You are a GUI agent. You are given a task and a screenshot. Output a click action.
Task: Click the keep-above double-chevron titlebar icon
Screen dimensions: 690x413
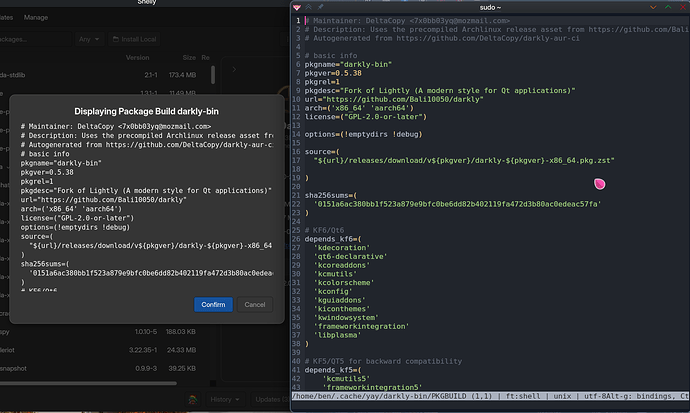pyautogui.click(x=308, y=7)
